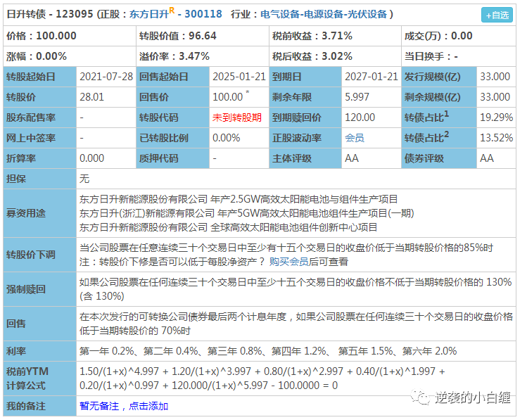The height and width of the screenshot is (420, 527).
Task: Click the 溢价率 value 3.47%
Action: pyautogui.click(x=194, y=56)
